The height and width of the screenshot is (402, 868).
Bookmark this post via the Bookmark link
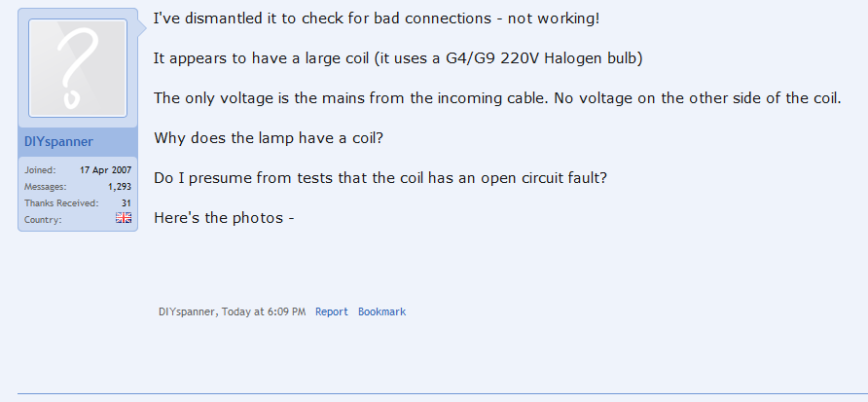click(x=381, y=312)
